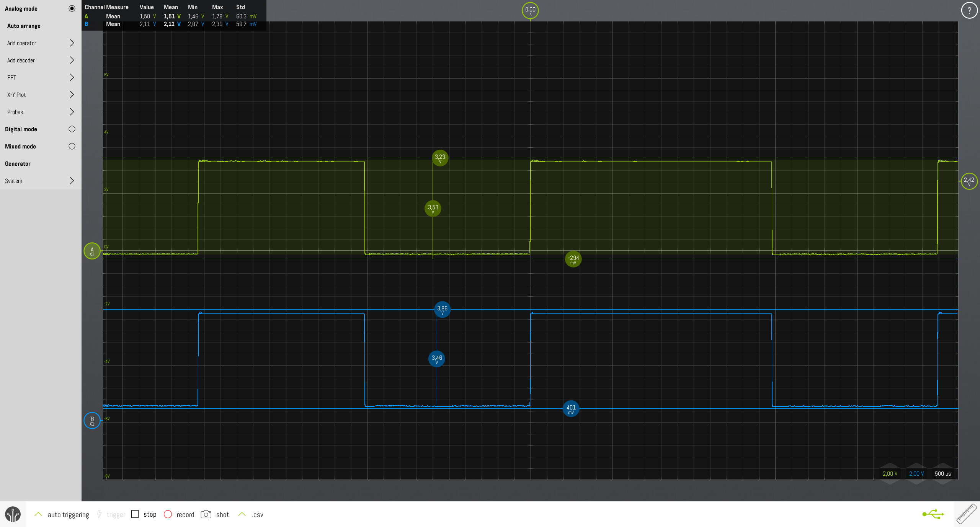Image resolution: width=980 pixels, height=527 pixels.
Task: Click the 3,53 V cursor delta bubble
Action: coord(433,208)
